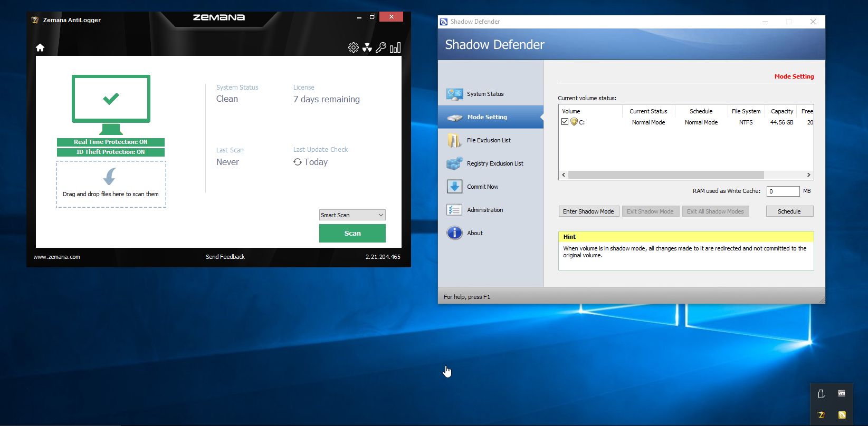Click the 'NTFS' file system cell
868x426 pixels.
tap(746, 122)
